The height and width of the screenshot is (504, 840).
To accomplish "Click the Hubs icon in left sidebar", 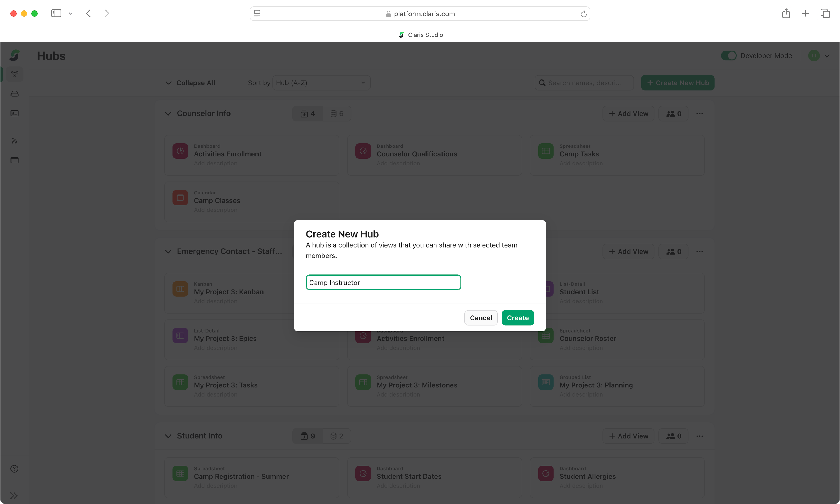I will click(x=14, y=74).
